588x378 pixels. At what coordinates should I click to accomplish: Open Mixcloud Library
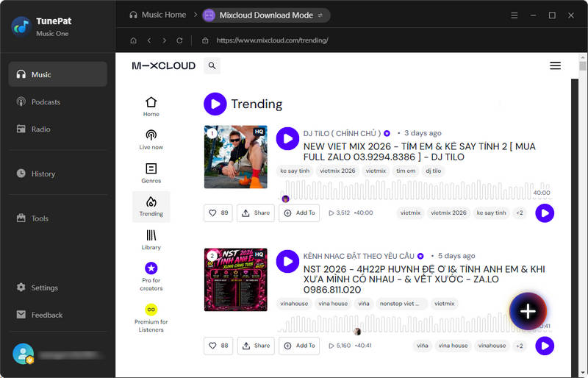[151, 240]
